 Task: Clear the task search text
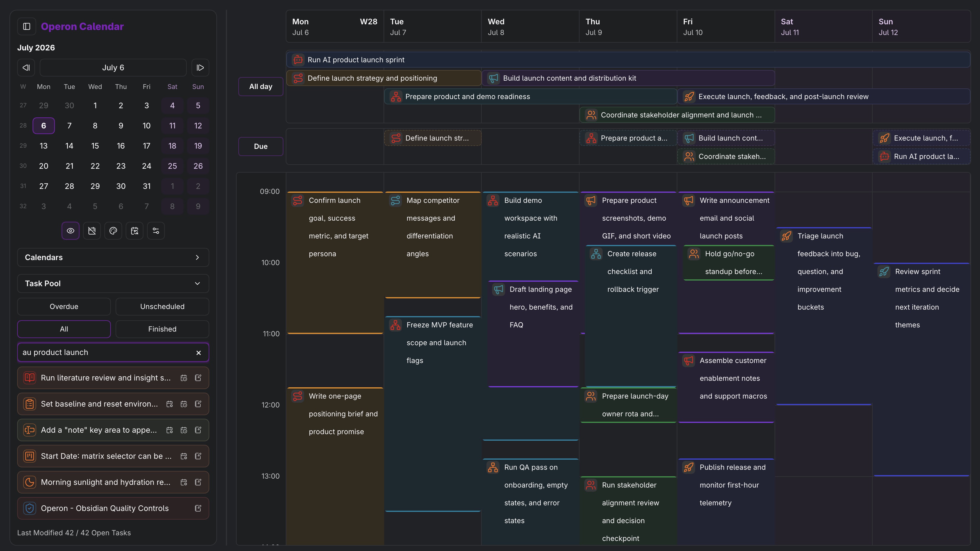click(x=198, y=353)
